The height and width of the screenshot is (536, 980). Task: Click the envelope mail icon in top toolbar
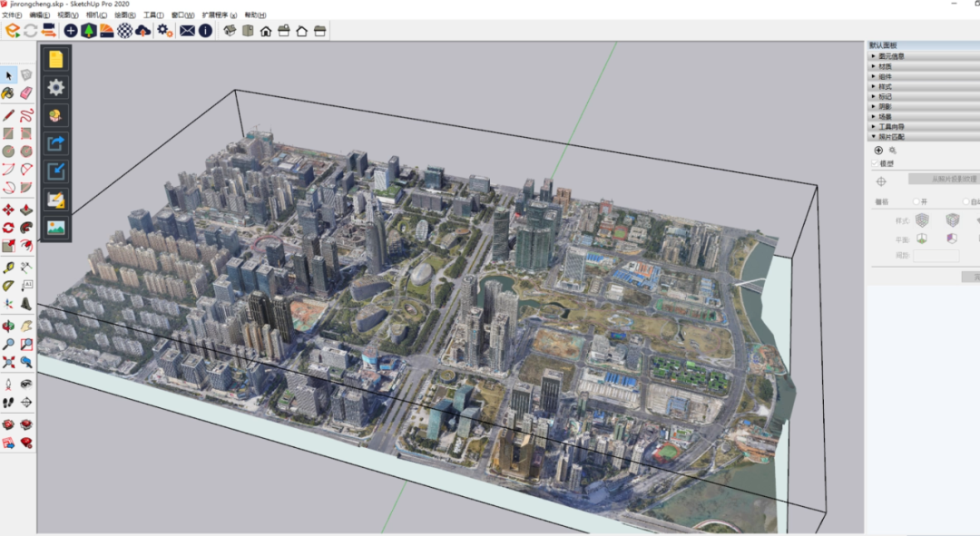click(x=187, y=31)
